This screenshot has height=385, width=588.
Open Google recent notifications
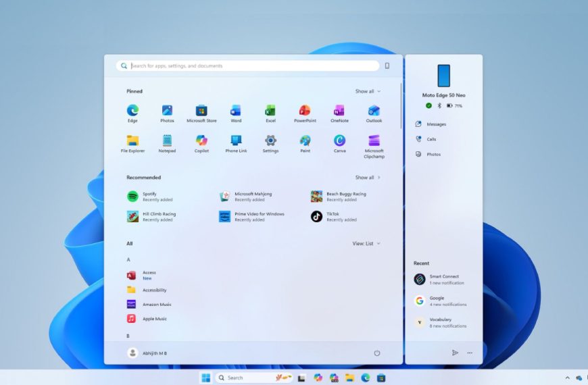(x=440, y=301)
